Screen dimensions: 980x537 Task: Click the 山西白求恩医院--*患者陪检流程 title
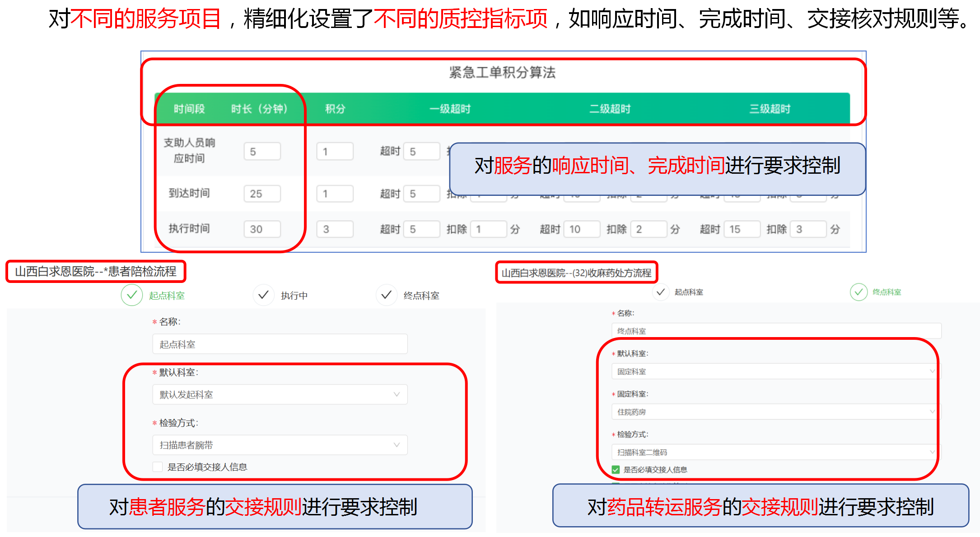click(x=96, y=271)
